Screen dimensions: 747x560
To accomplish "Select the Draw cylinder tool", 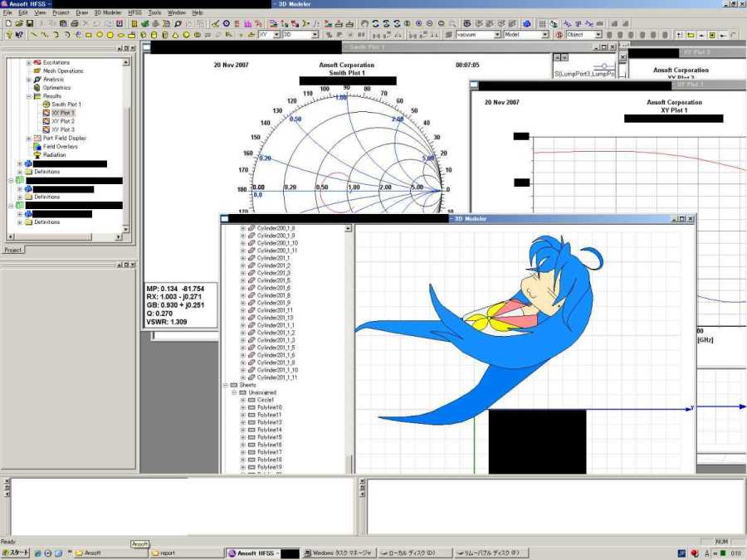I will (154, 35).
